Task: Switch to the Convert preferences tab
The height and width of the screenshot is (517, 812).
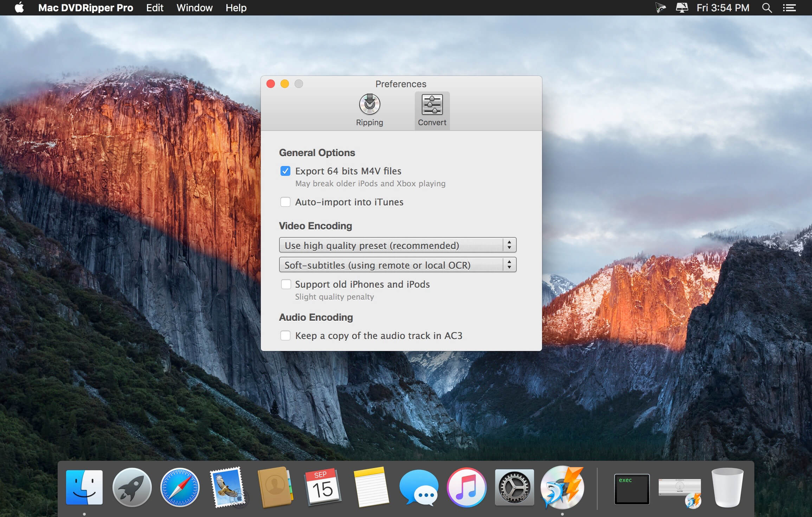Action: click(x=431, y=110)
